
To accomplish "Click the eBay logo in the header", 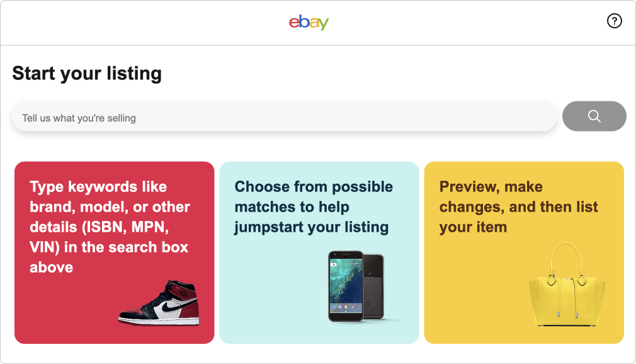I will (308, 22).
